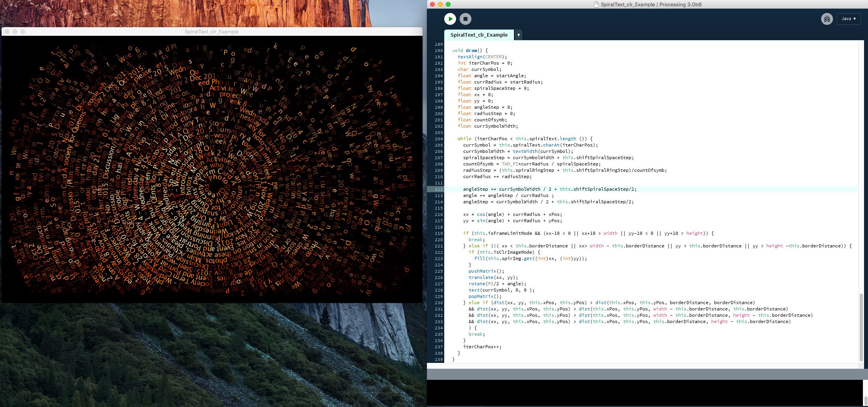Select the SpiralText_clr_Example editor tab

(x=479, y=35)
